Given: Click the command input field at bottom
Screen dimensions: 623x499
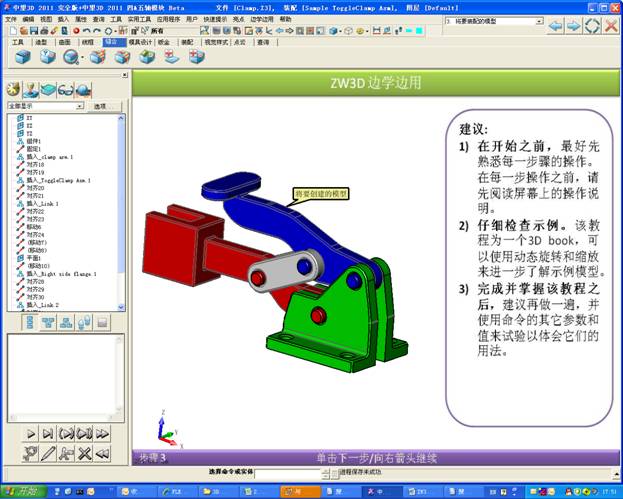Looking at the screenshot, I should (288, 474).
